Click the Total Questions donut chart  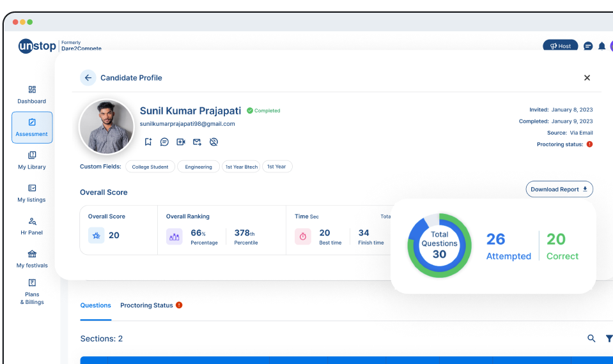pos(439,245)
